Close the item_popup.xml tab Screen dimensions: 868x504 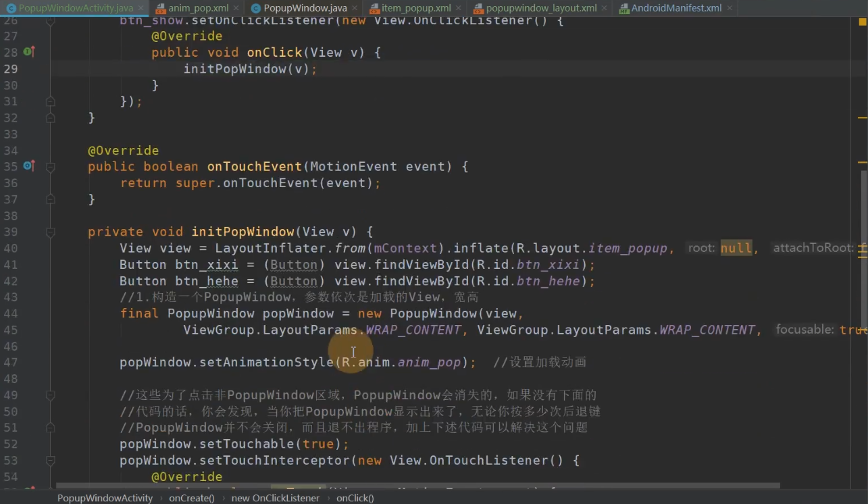click(459, 9)
